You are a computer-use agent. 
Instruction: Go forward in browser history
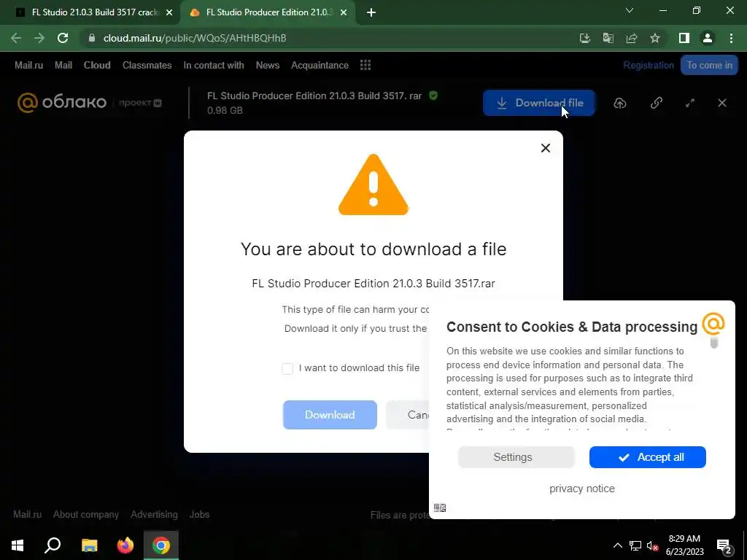point(39,38)
